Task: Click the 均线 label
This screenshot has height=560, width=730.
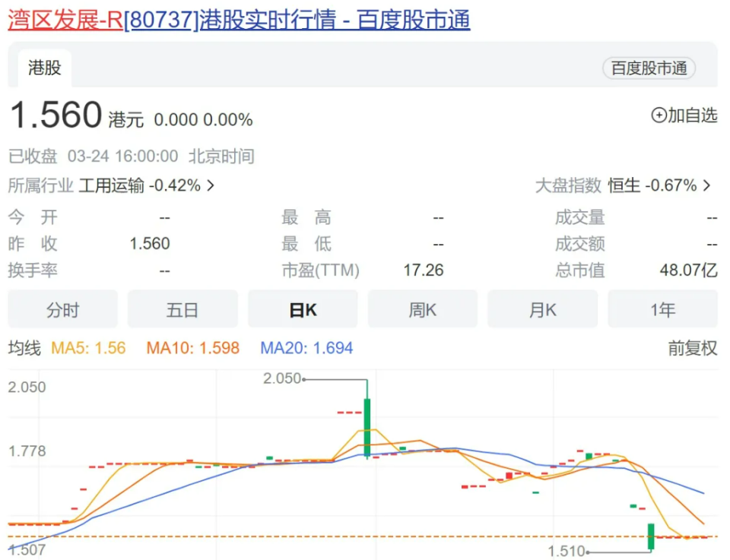Action: tap(24, 348)
